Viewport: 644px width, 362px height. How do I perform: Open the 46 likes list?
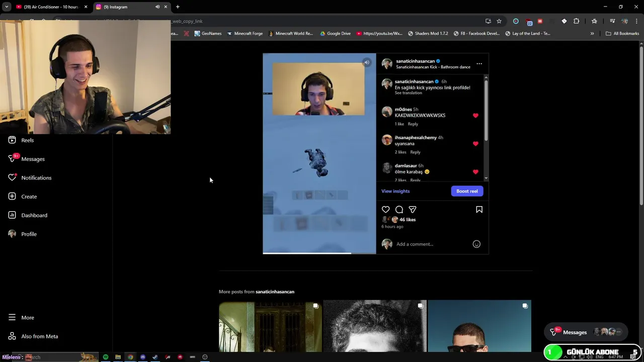pos(408,220)
